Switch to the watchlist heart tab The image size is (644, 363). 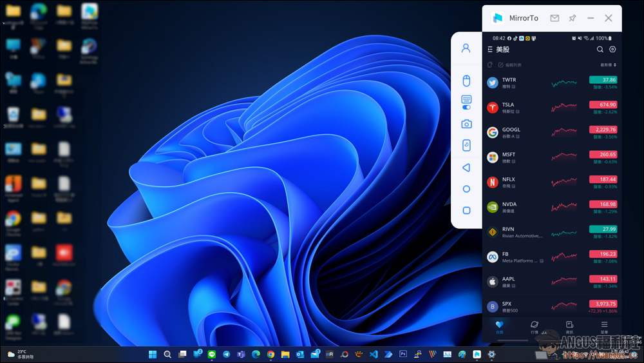pos(499,328)
